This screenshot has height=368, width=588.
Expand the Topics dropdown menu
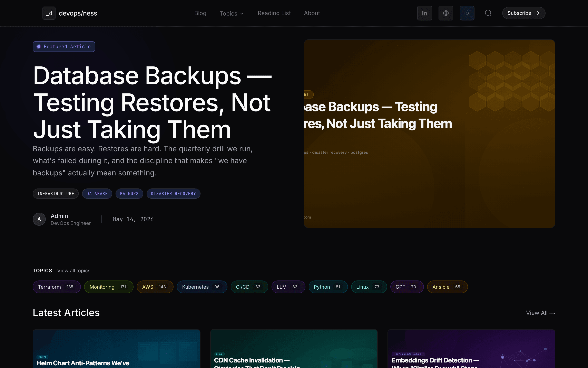(232, 13)
